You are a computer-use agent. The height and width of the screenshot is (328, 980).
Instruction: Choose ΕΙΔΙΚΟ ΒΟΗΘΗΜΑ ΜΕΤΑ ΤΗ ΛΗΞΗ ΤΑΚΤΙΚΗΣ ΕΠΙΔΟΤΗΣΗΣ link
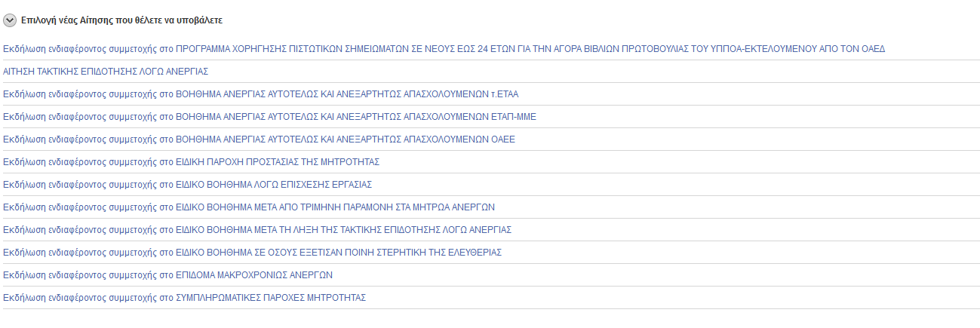257,229
